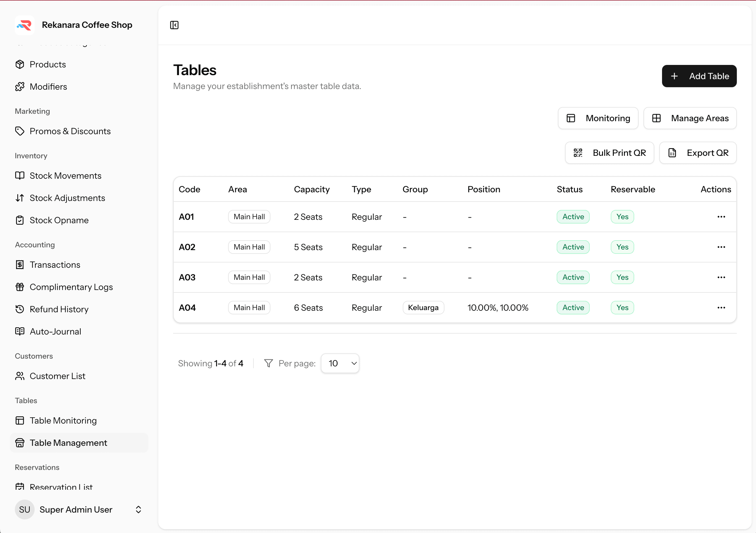This screenshot has width=756, height=533.
Task: Open Customer List
Action: tap(79, 376)
